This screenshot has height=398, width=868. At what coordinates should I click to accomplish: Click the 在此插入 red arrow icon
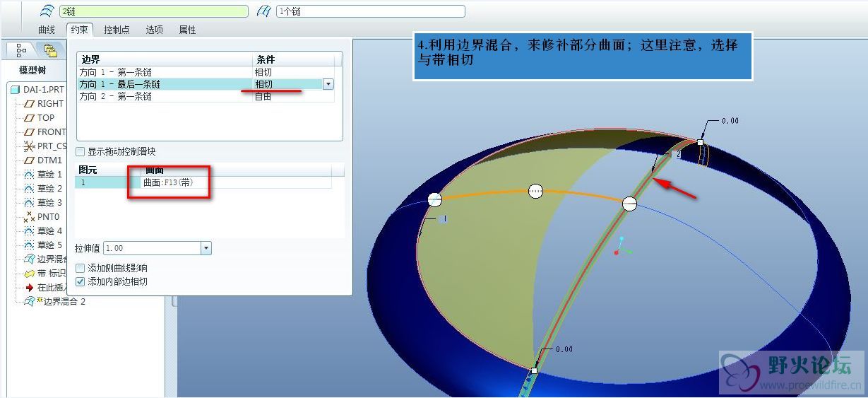click(30, 288)
